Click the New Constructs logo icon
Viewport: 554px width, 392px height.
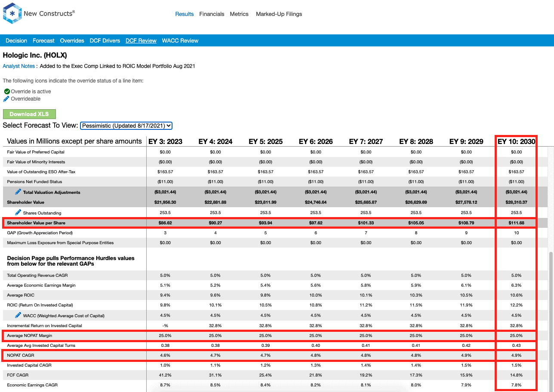(12, 13)
